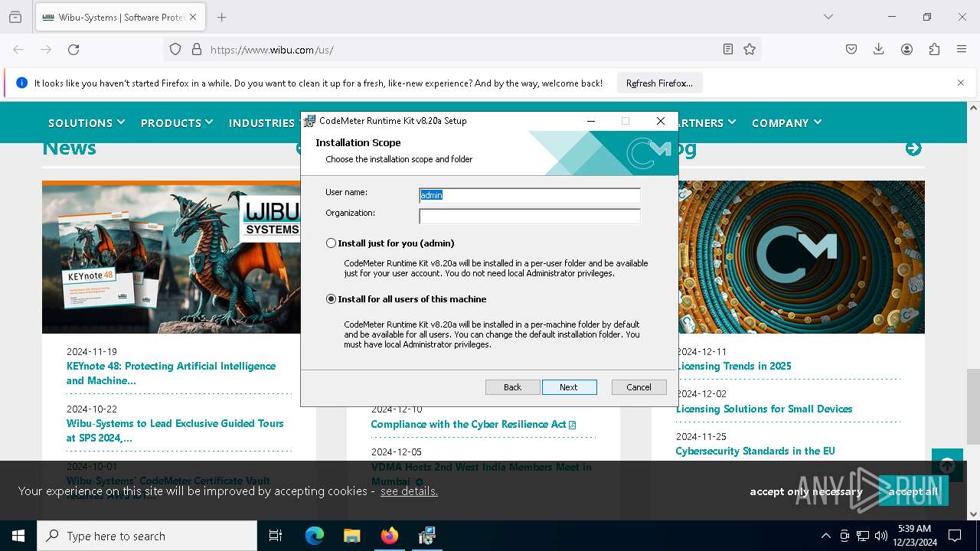This screenshot has width=980, height=551.
Task: Open the INDUSTRIES menu
Action: [x=262, y=122]
